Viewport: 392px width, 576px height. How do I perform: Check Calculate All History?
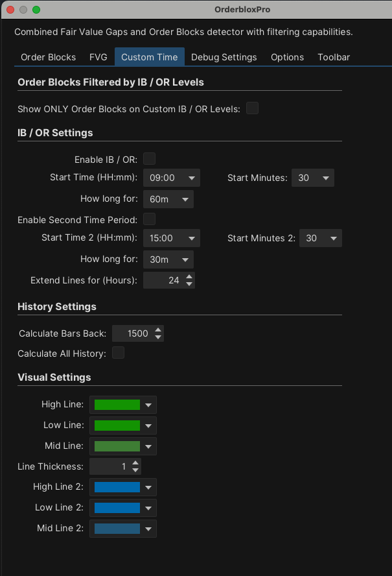tap(118, 353)
